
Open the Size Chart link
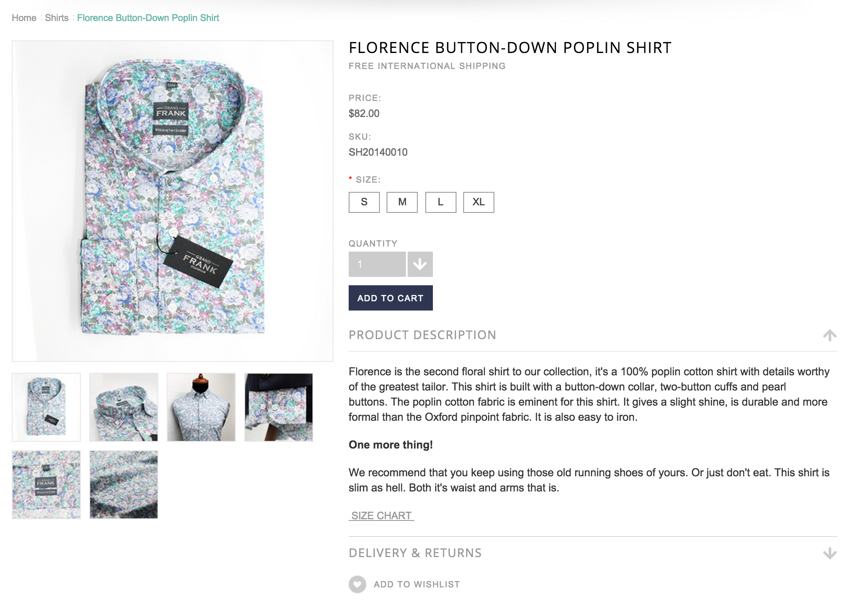tap(381, 515)
